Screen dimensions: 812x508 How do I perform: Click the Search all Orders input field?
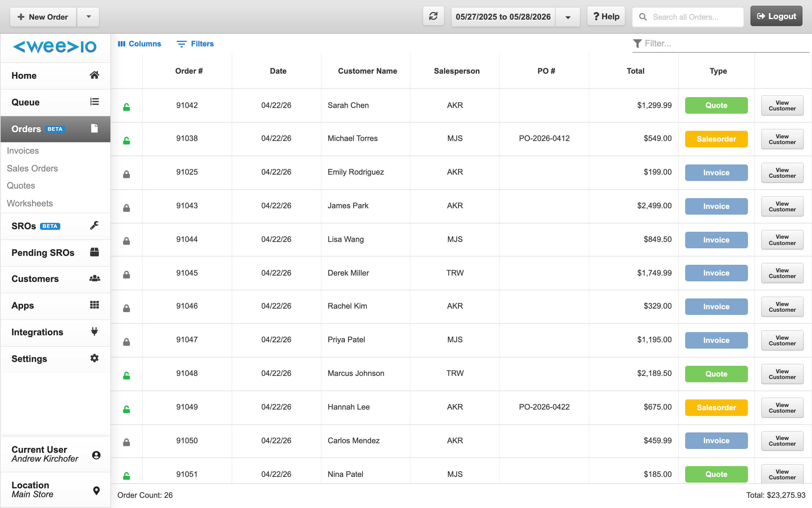688,17
